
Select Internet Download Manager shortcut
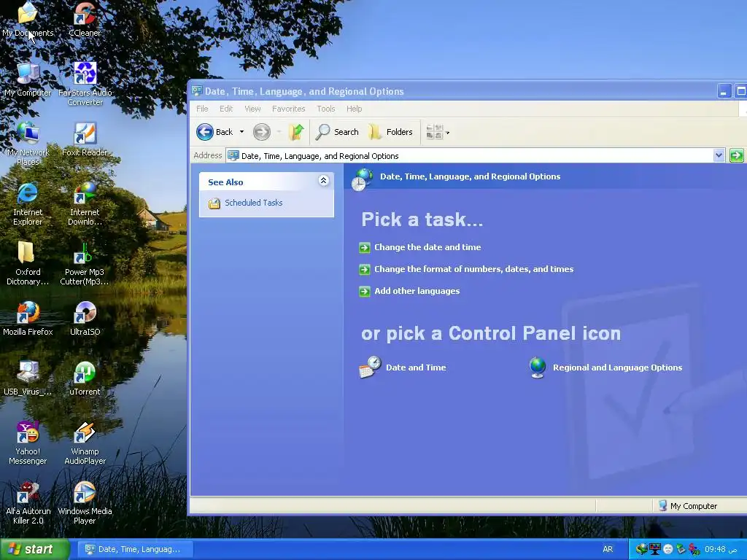tap(85, 204)
